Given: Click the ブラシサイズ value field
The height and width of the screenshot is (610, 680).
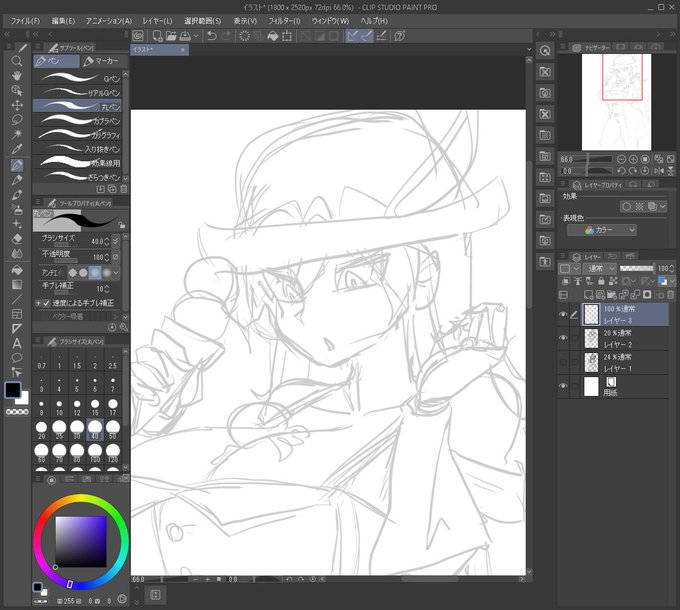Looking at the screenshot, I should point(98,241).
